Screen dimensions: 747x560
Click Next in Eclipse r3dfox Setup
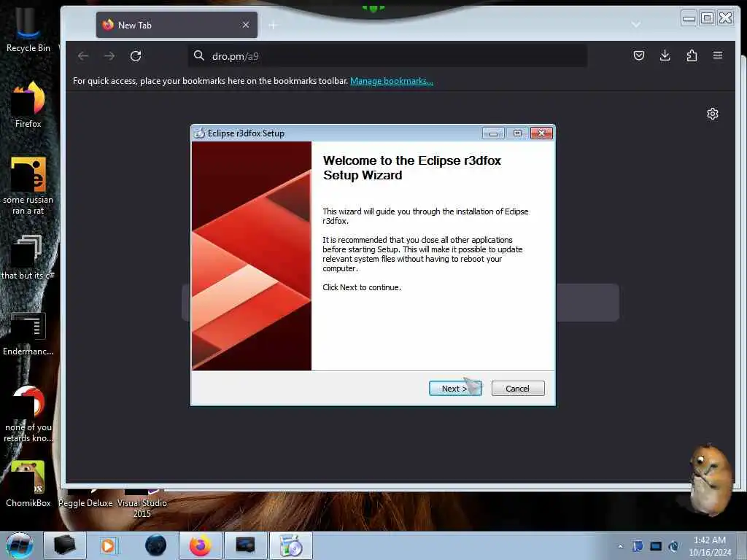click(x=455, y=388)
